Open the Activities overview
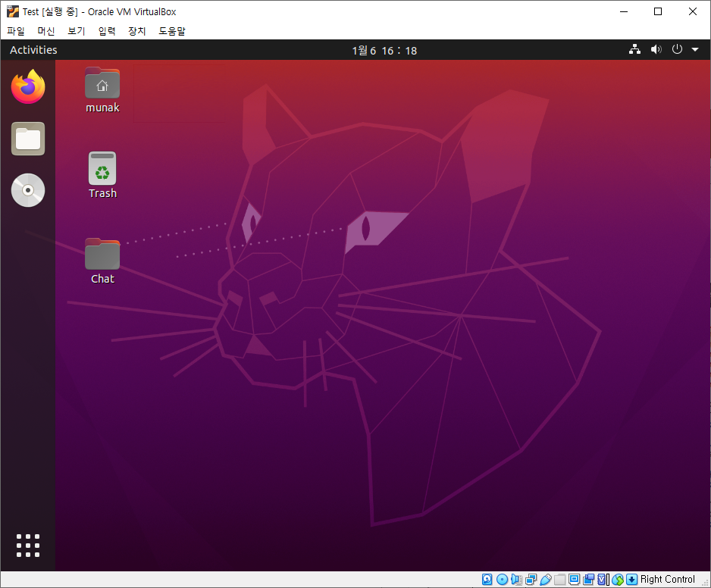 tap(33, 50)
